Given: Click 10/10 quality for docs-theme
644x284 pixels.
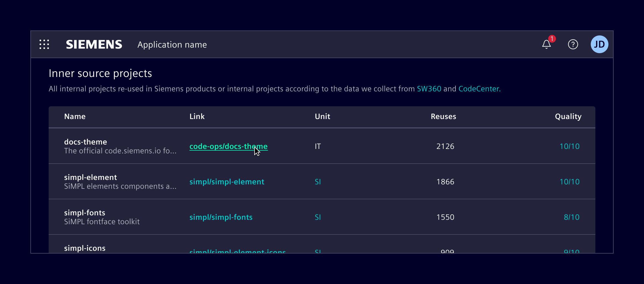Looking at the screenshot, I should tap(569, 146).
